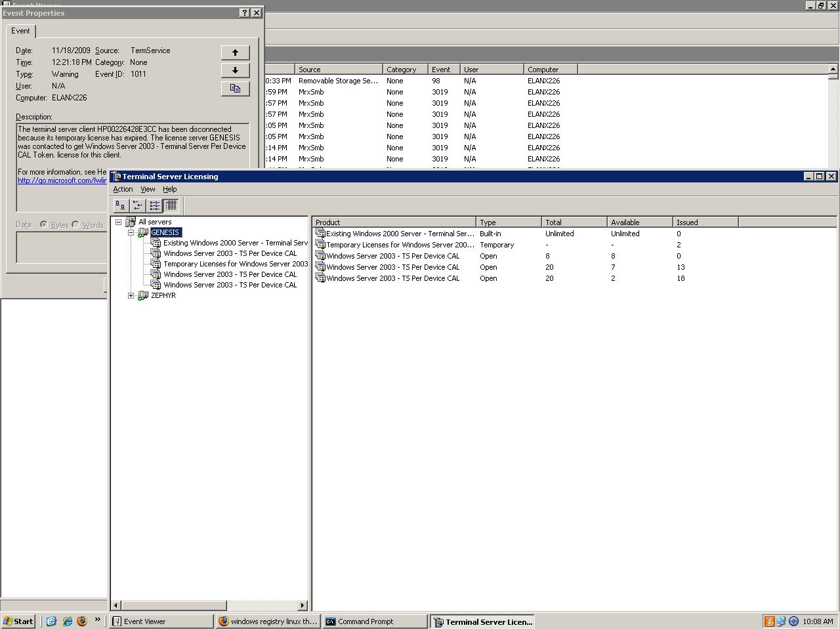
Task: Select the Bytes radio button
Action: click(44, 224)
